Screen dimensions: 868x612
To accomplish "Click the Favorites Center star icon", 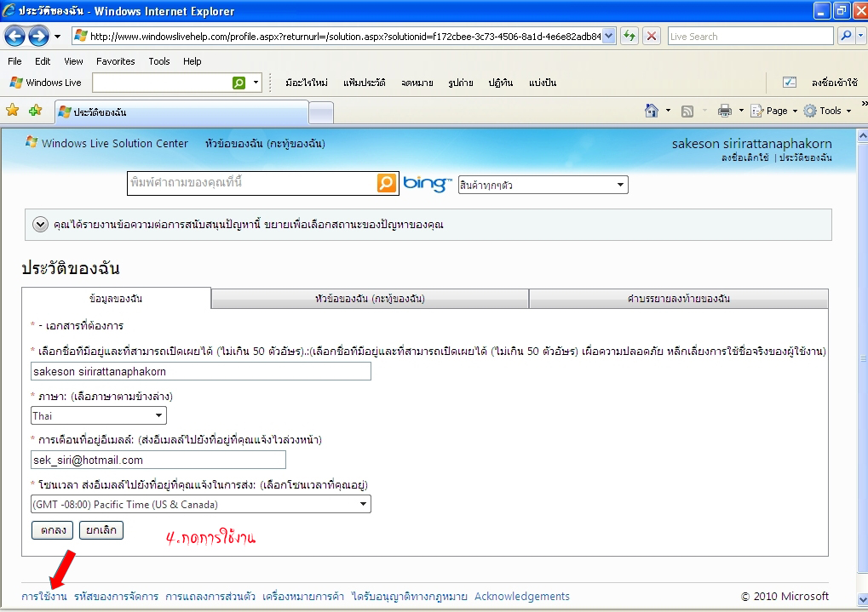I will pos(12,111).
